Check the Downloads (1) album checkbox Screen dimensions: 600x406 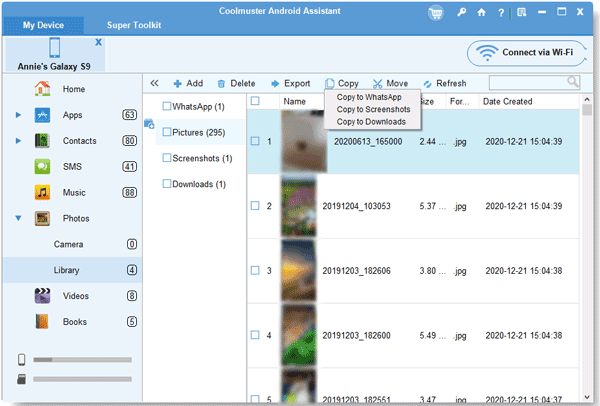pos(167,184)
